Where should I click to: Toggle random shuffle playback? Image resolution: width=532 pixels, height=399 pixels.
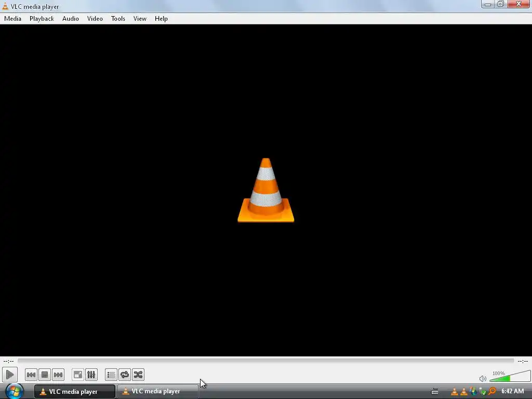pyautogui.click(x=138, y=375)
